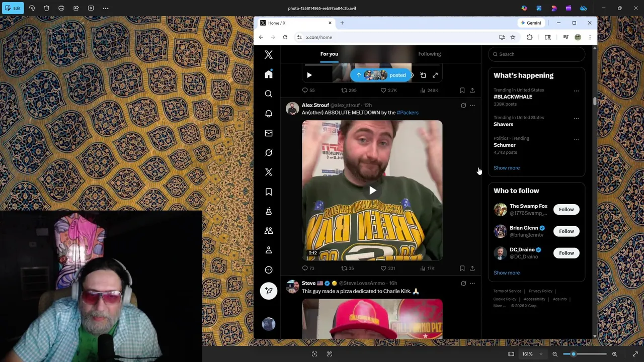Screen dimensions: 644x362
Task: Open options for Shavers trend
Action: 576,119
